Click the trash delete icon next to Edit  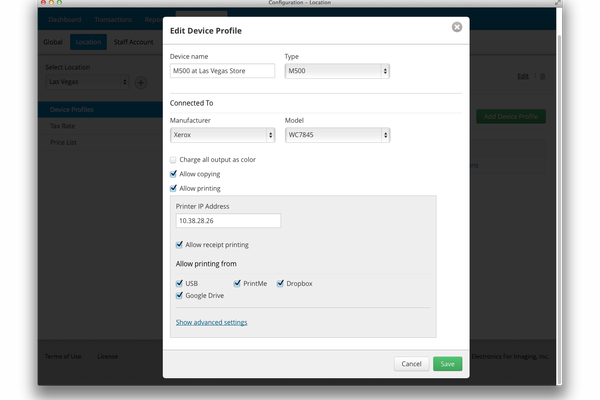542,77
